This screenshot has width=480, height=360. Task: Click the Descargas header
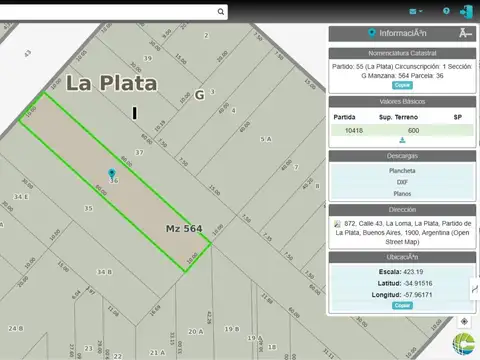coord(402,156)
